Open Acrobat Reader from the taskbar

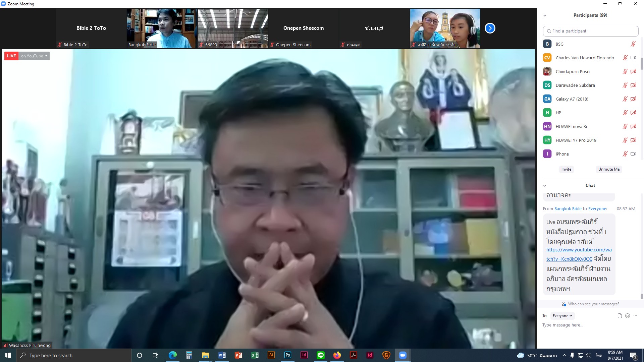[354, 355]
